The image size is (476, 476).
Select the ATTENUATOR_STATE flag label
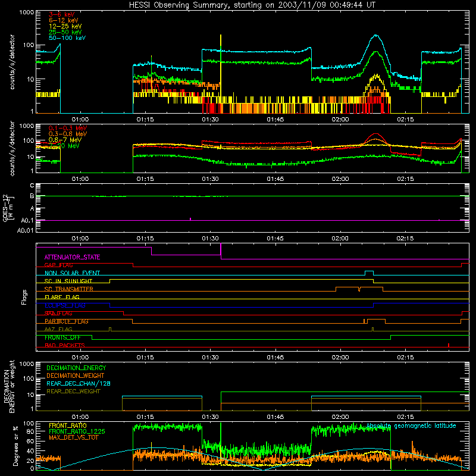[72, 257]
